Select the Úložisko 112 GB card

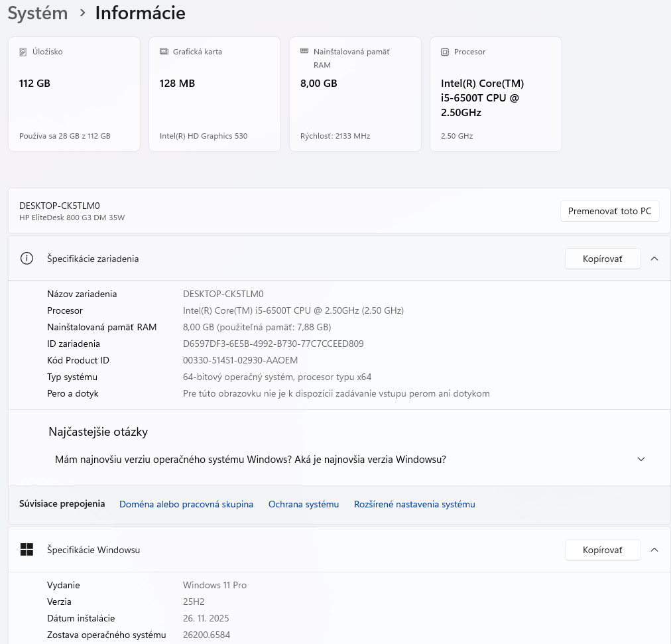click(x=74, y=94)
